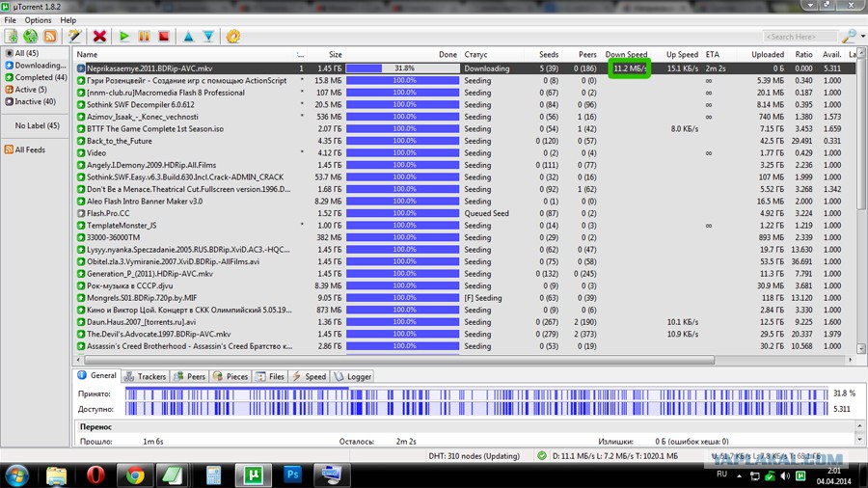This screenshot has height=488, width=868.
Task: Switch to the Trackers tab
Action: [145, 376]
